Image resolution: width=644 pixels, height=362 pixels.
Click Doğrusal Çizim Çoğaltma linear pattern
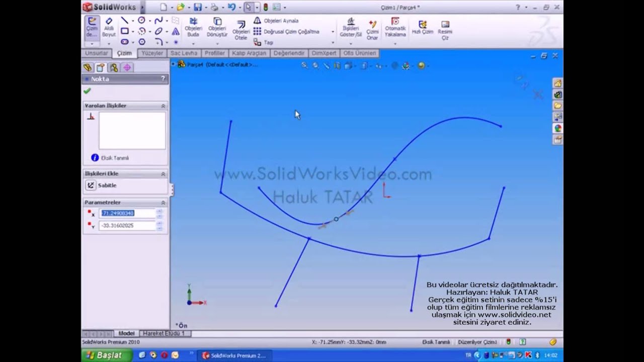pos(286,32)
